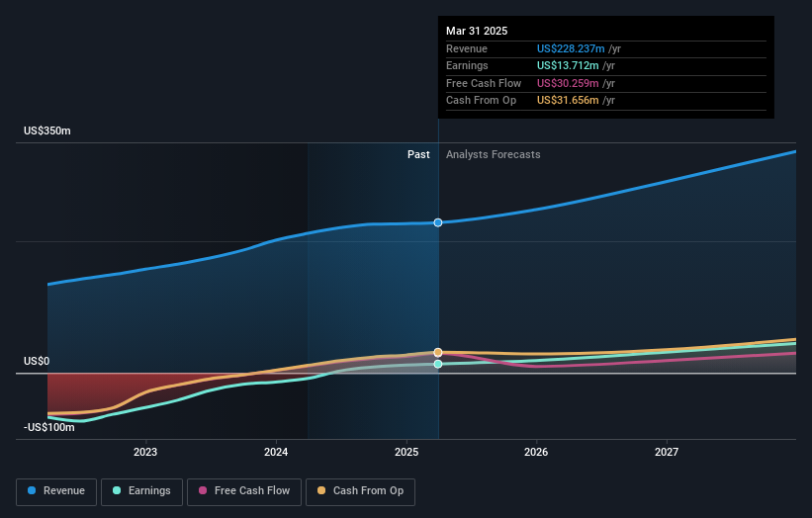Click the Analysts Forecasts label
The height and width of the screenshot is (518, 812).
pos(493,155)
